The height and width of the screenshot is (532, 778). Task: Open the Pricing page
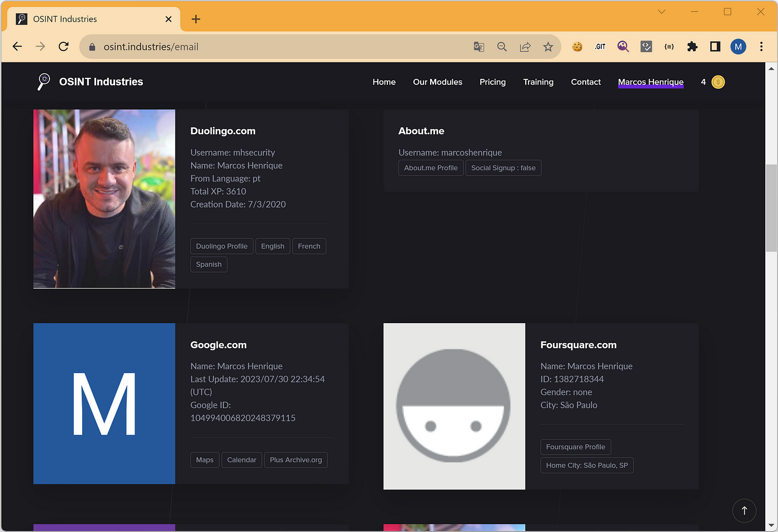492,82
